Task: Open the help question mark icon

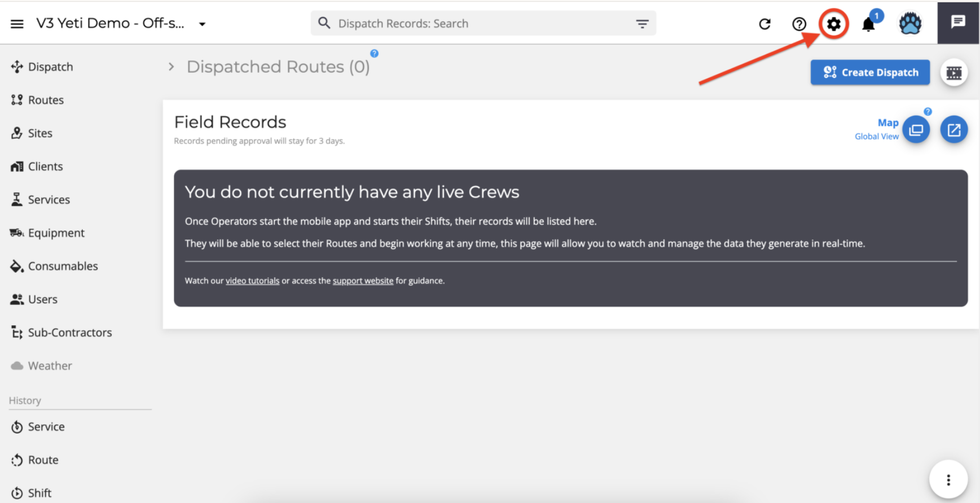Action: tap(799, 24)
